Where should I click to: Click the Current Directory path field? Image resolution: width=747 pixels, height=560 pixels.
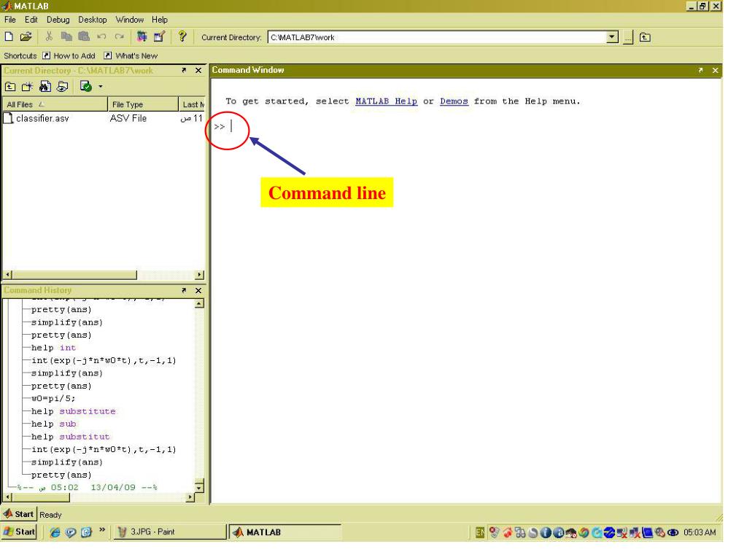[x=438, y=37]
